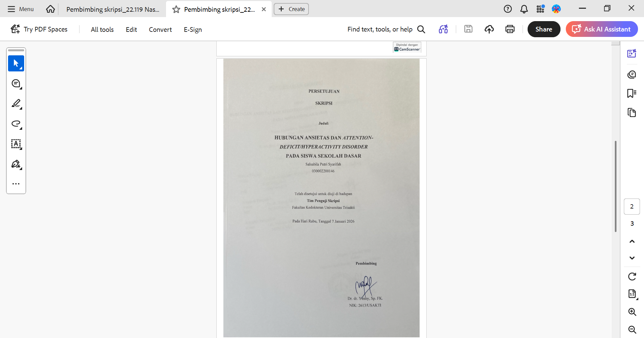
Task: Select the arrow selection tool
Action: 16,63
